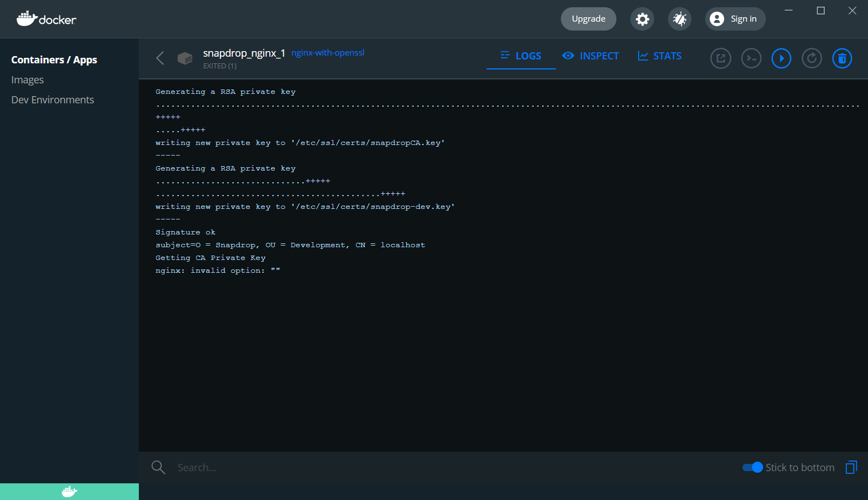Copy logs to clipboard icon

pyautogui.click(x=851, y=467)
